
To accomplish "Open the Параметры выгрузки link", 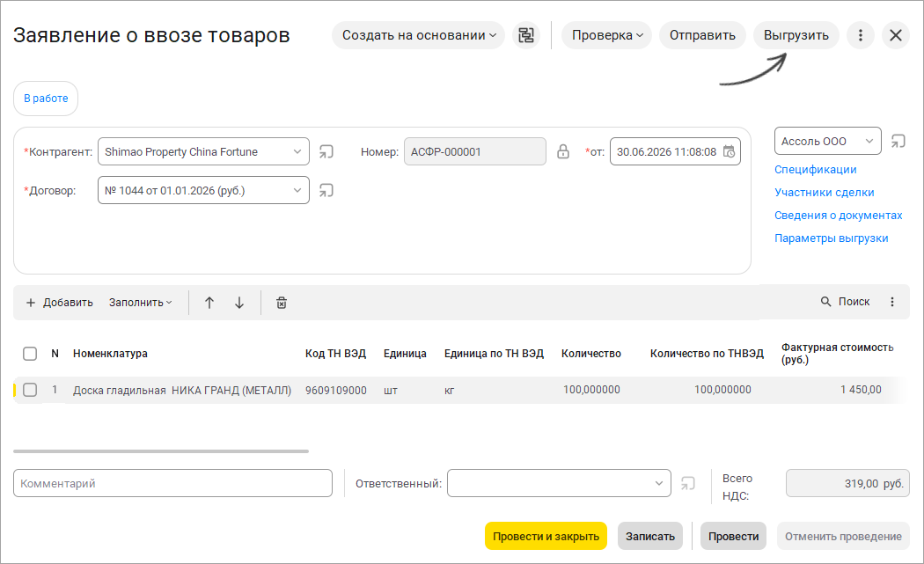I will coord(831,238).
